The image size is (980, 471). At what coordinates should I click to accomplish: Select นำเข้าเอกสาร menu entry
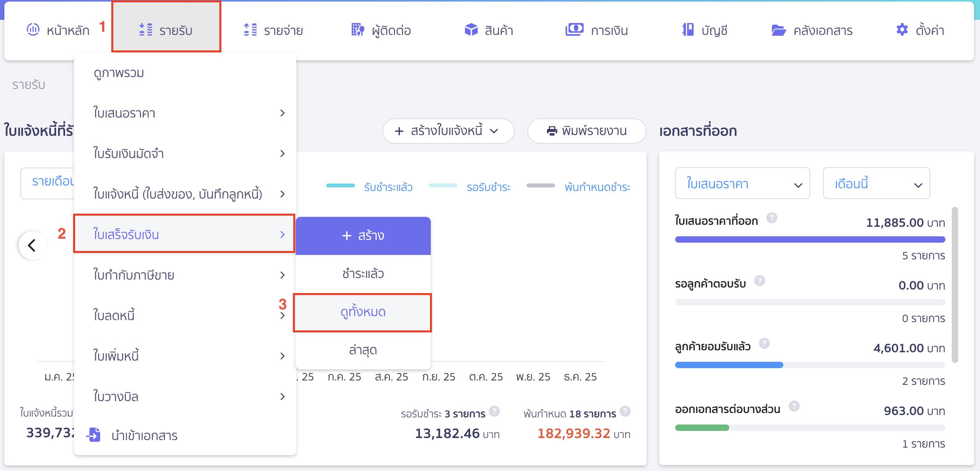pos(185,435)
